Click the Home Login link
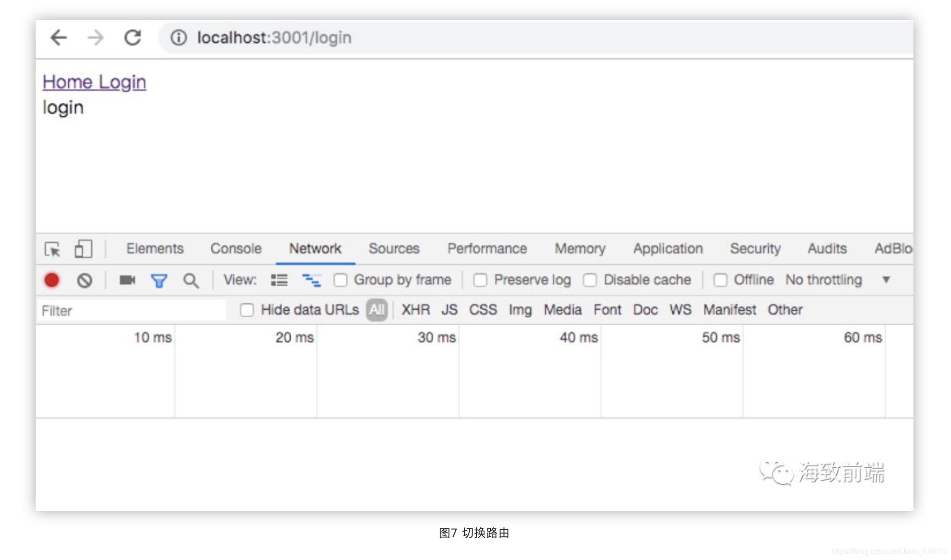 click(94, 82)
